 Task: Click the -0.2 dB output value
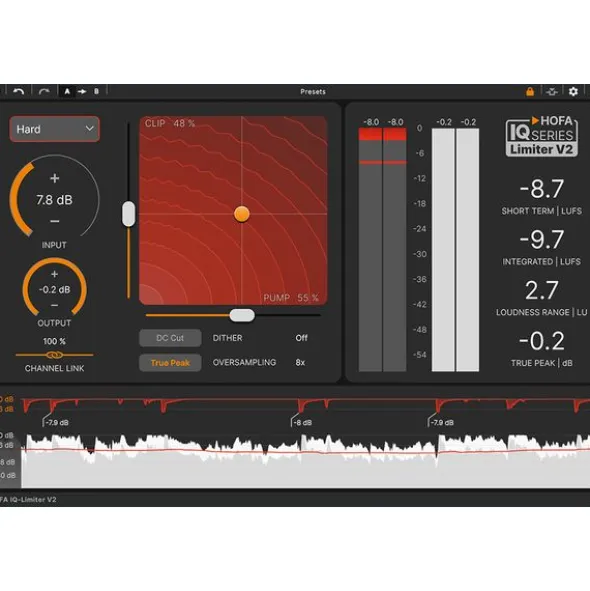pyautogui.click(x=54, y=289)
